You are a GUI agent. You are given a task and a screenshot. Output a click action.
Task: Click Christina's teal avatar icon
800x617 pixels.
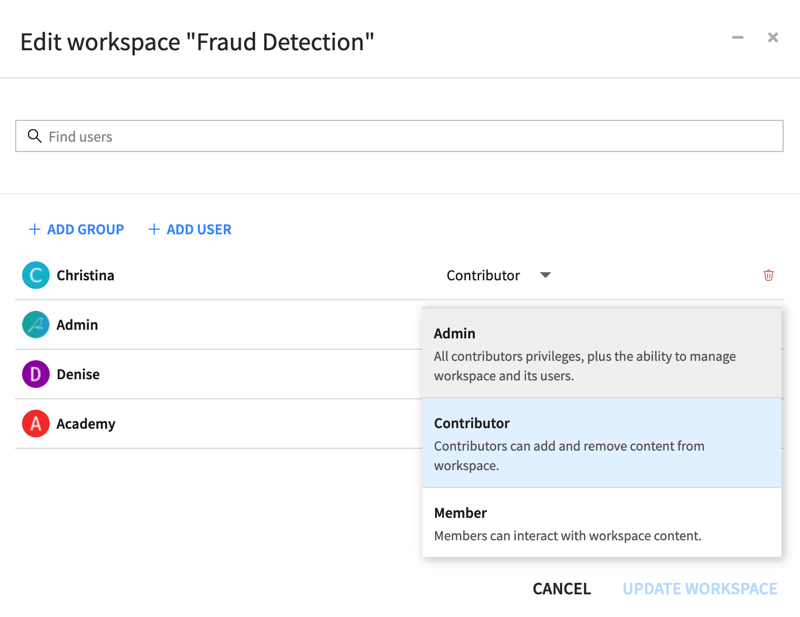pyautogui.click(x=36, y=275)
